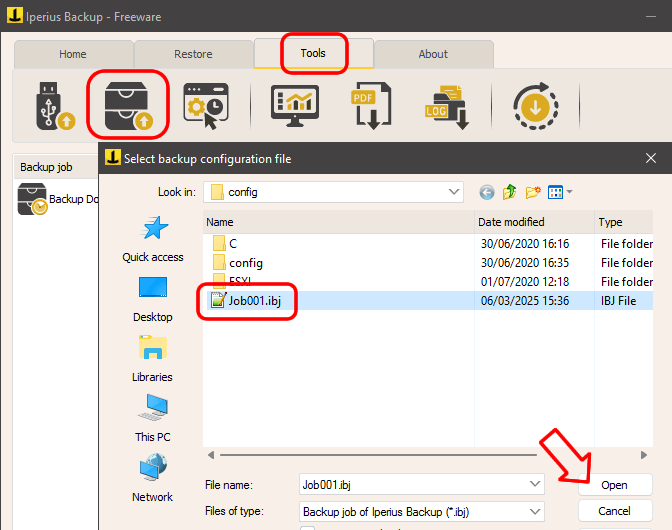Click the Cancel button

pyautogui.click(x=615, y=511)
